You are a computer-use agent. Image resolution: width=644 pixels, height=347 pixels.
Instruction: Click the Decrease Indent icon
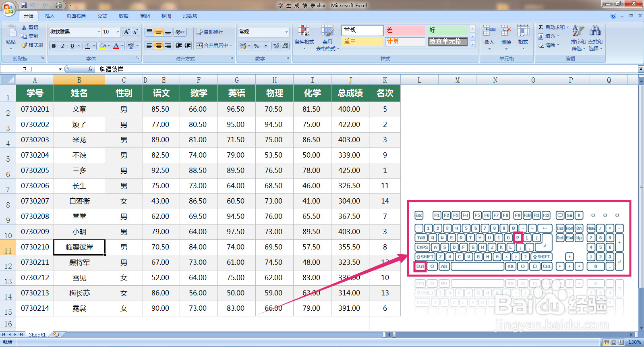tap(178, 46)
